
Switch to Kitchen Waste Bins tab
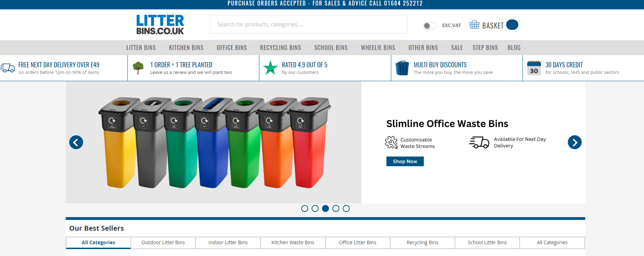293,242
